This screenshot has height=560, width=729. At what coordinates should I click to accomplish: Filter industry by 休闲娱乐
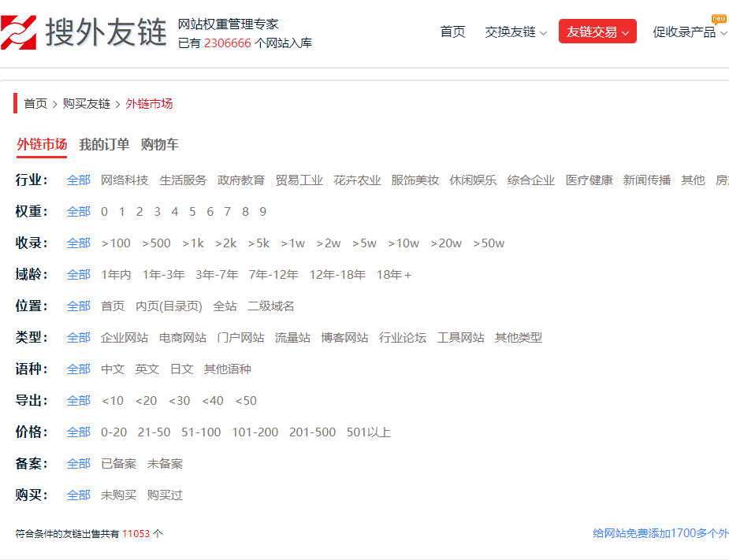click(473, 180)
